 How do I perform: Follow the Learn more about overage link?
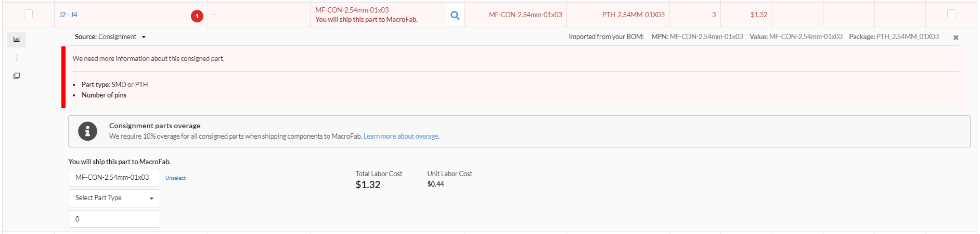(401, 137)
